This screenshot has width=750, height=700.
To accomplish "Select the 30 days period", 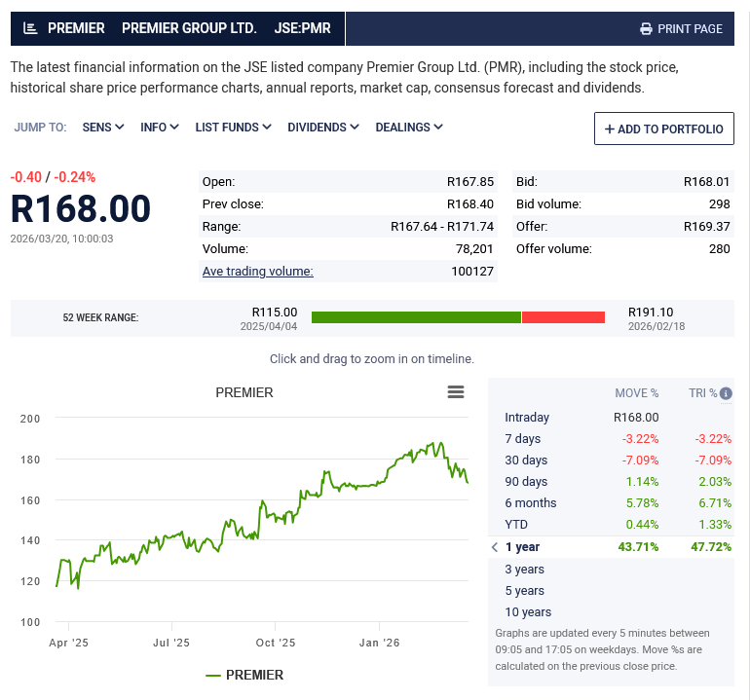I will click(x=611, y=461).
